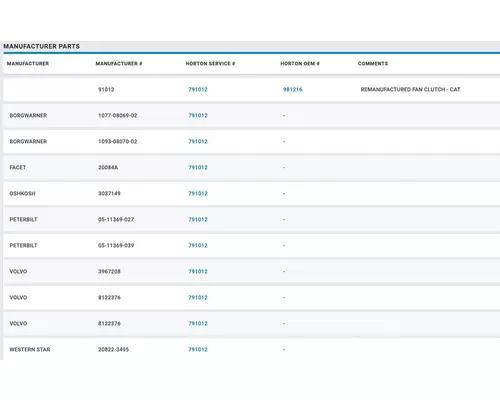500x400 pixels.
Task: Open 791012 link in the Oshkosh row
Action: coord(198,193)
